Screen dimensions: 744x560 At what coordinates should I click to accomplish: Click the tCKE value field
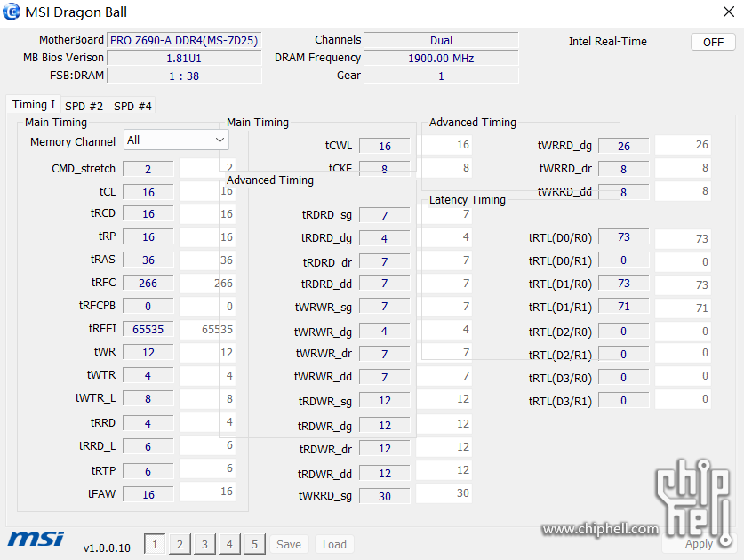(384, 169)
